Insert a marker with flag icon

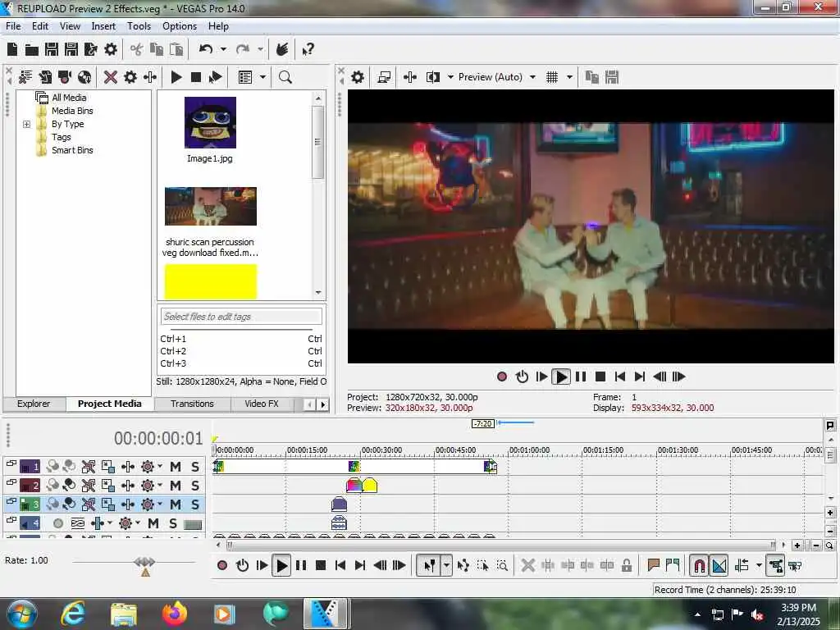click(653, 565)
